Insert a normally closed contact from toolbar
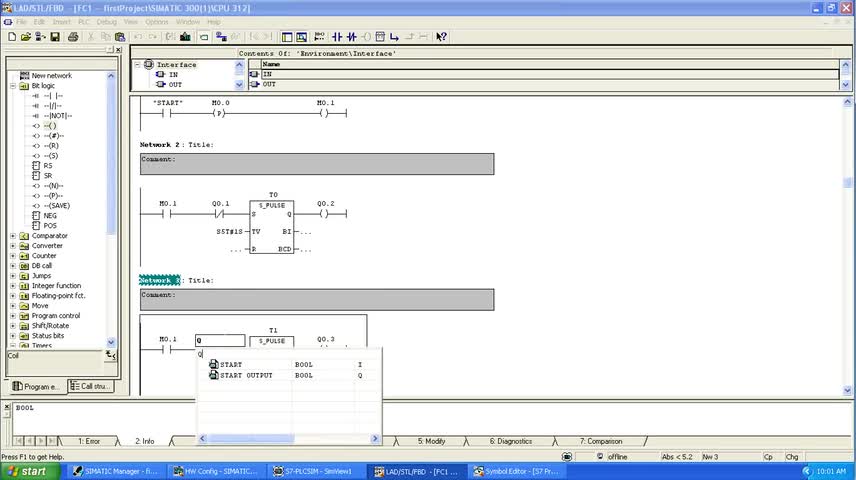The height and width of the screenshot is (480, 856). pos(352,37)
